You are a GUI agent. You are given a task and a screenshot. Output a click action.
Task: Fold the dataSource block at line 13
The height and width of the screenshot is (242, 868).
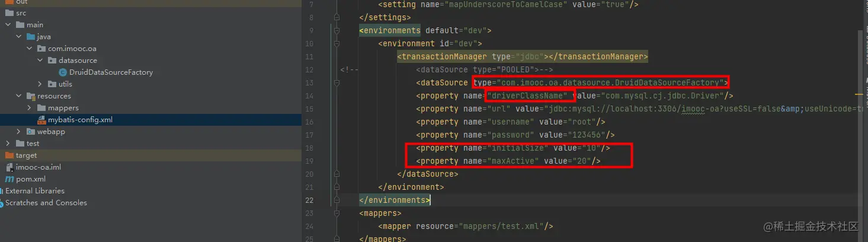337,82
